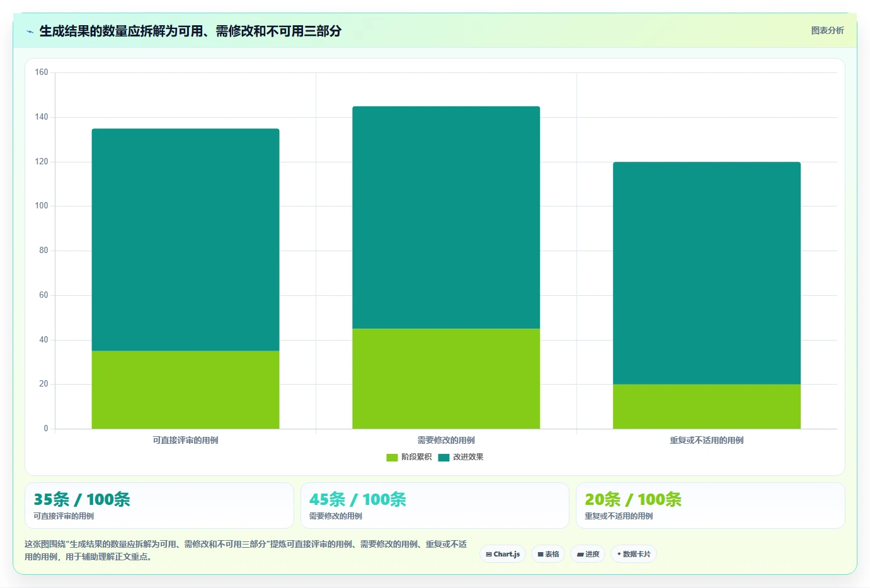Screen dimensions: 870x588
Task: Click the y-axis value 40
Action: click(43, 340)
